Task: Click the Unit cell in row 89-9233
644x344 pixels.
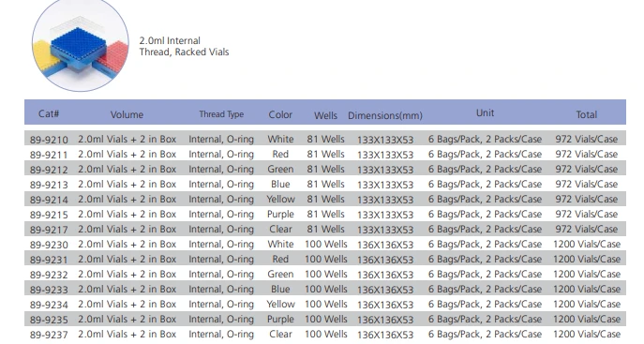Action: pyautogui.click(x=485, y=289)
